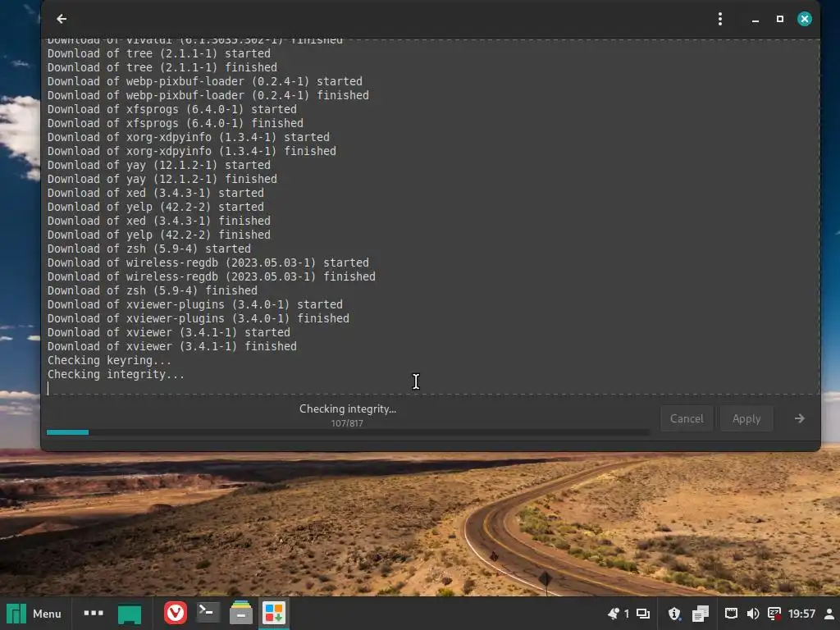Select the software manager taskbar icon
840x630 pixels.
(274, 613)
